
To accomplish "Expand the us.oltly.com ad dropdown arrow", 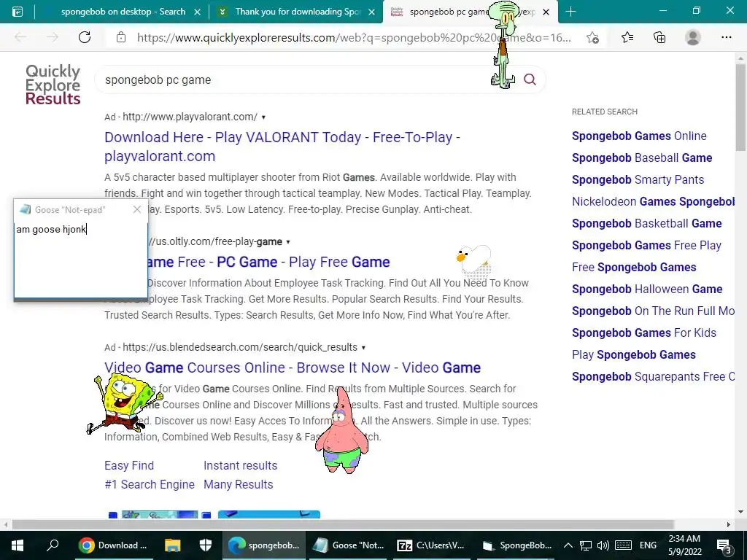I will (287, 242).
